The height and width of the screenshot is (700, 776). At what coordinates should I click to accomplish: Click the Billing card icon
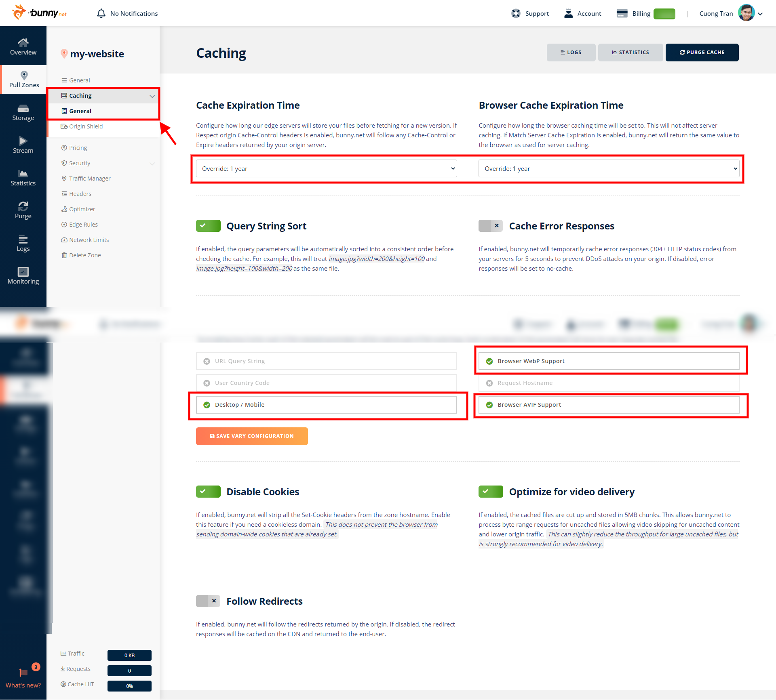click(x=622, y=13)
